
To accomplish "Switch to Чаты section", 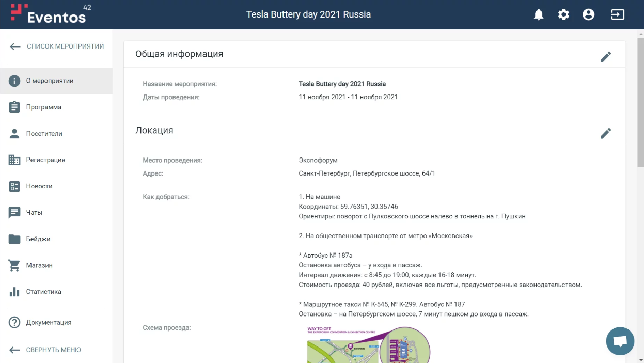I will click(56, 212).
